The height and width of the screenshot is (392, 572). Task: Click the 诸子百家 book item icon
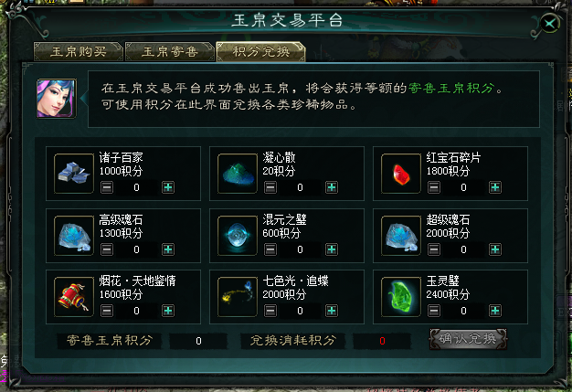[x=74, y=174]
